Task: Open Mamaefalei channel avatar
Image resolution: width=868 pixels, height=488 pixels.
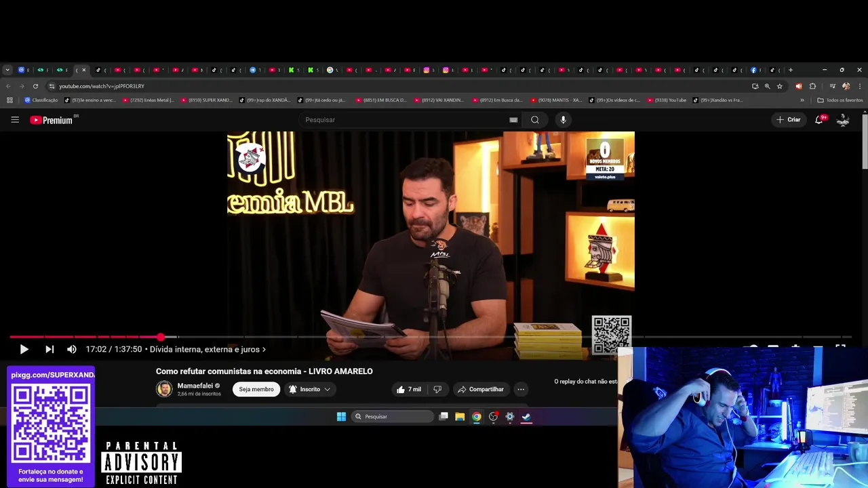Action: click(x=164, y=389)
